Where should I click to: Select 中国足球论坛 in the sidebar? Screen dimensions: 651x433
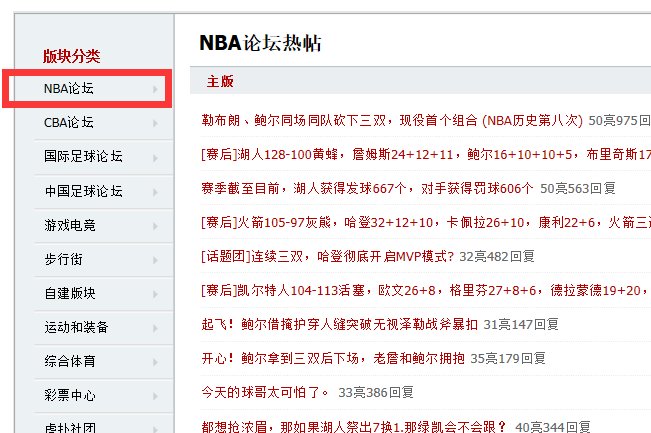[83, 191]
